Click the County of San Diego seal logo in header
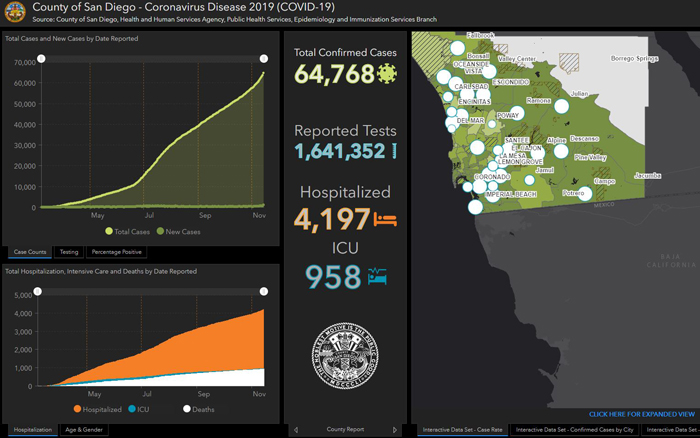This screenshot has width=700, height=438. tap(15, 12)
